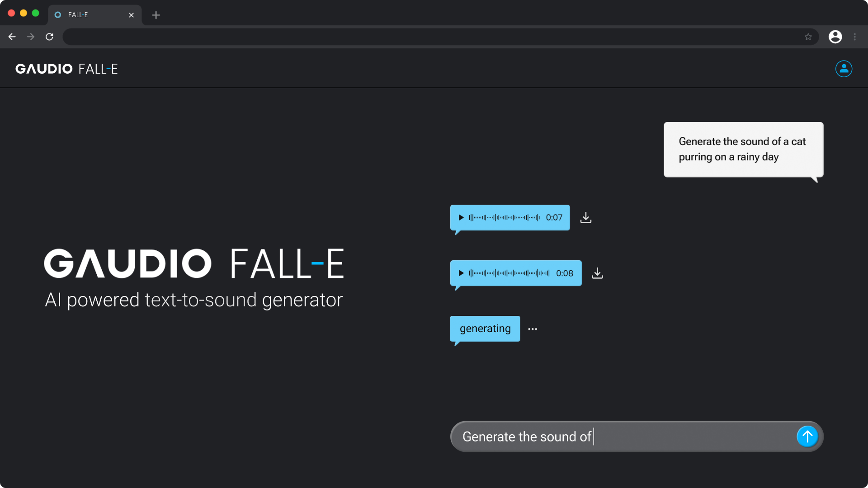The height and width of the screenshot is (488, 868).
Task: Go forward in browser history
Action: [x=31, y=37]
